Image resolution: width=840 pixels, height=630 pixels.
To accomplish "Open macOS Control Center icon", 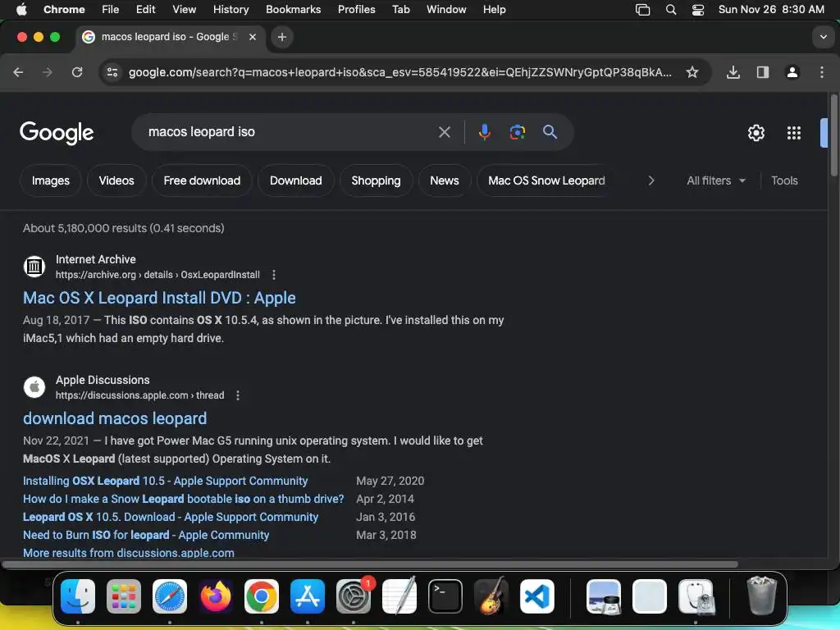I will 697,10.
